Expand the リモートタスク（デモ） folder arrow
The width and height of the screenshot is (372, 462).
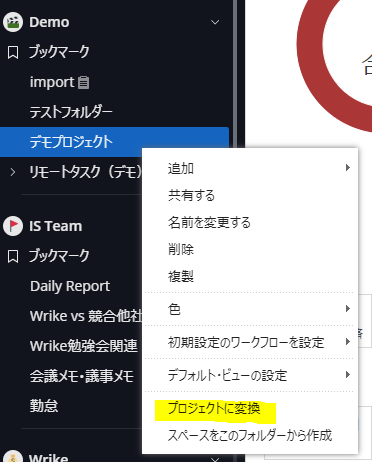pyautogui.click(x=13, y=172)
